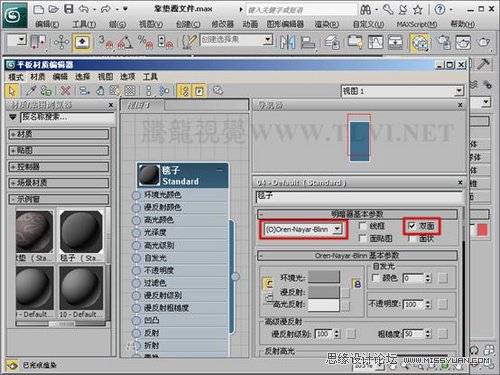The image size is (500, 375).
Task: Click map button beside 粗糙度 value
Action: coord(443,333)
